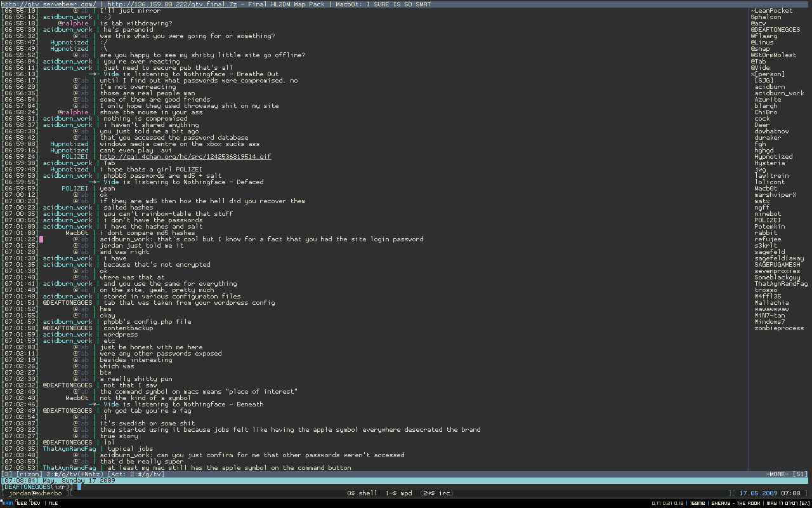
Task: Open the gtv.final.7z download link in the topic
Action: (x=172, y=4)
